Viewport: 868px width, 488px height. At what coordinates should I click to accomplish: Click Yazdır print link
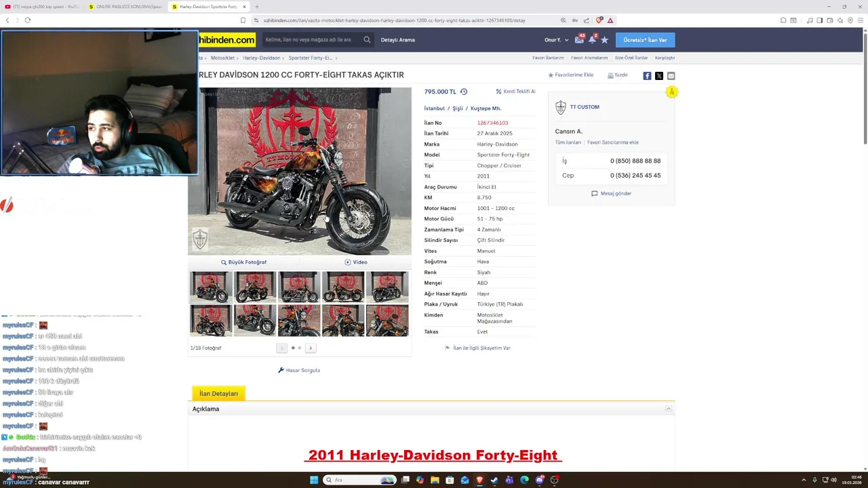618,75
